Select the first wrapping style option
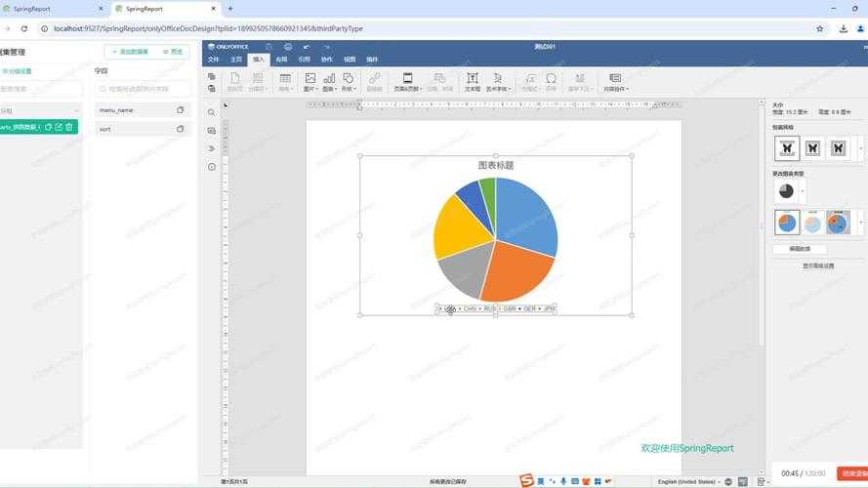Screen dimensions: 868x488 pyautogui.click(x=786, y=148)
